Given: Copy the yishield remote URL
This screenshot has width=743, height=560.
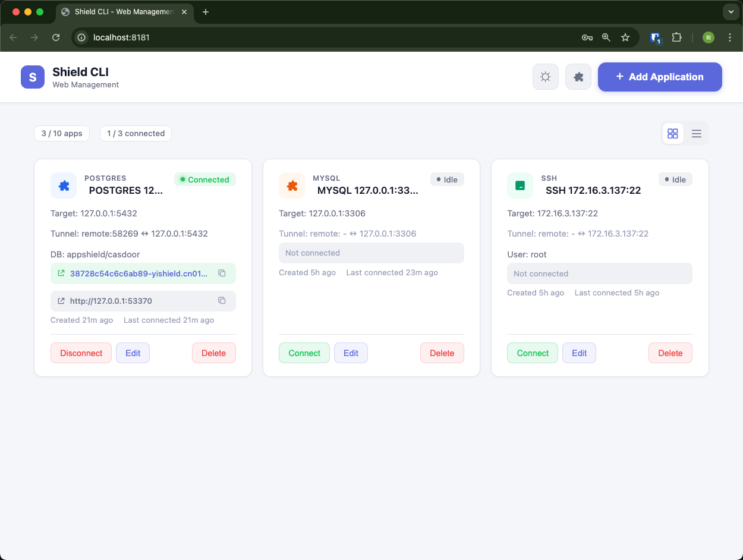Looking at the screenshot, I should coord(222,273).
